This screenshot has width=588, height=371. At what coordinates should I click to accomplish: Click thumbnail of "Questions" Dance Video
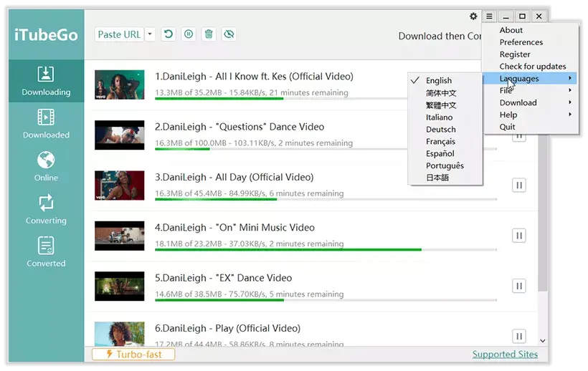click(119, 135)
